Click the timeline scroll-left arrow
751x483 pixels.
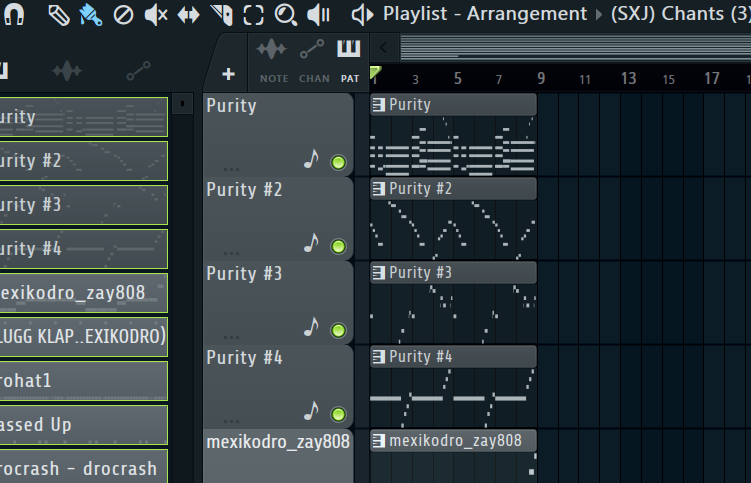click(384, 47)
